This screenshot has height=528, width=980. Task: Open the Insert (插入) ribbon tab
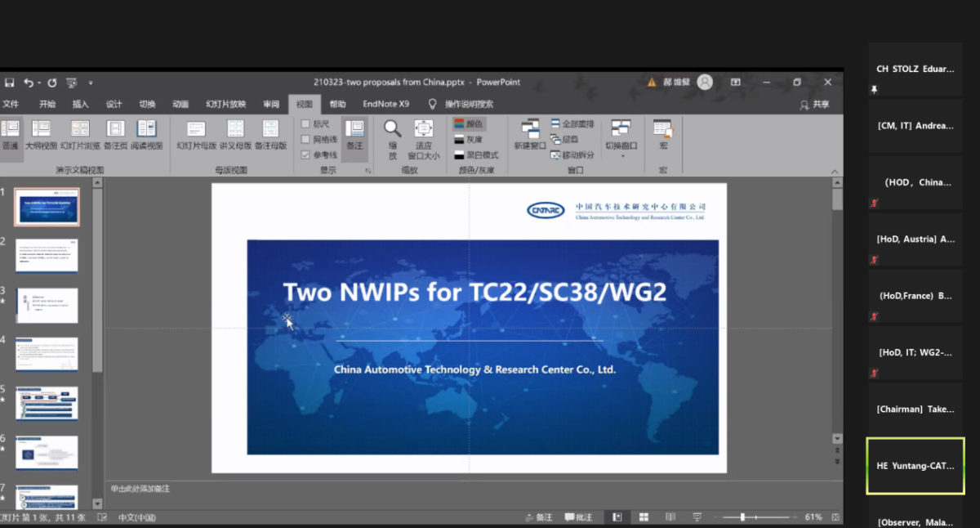(x=80, y=105)
